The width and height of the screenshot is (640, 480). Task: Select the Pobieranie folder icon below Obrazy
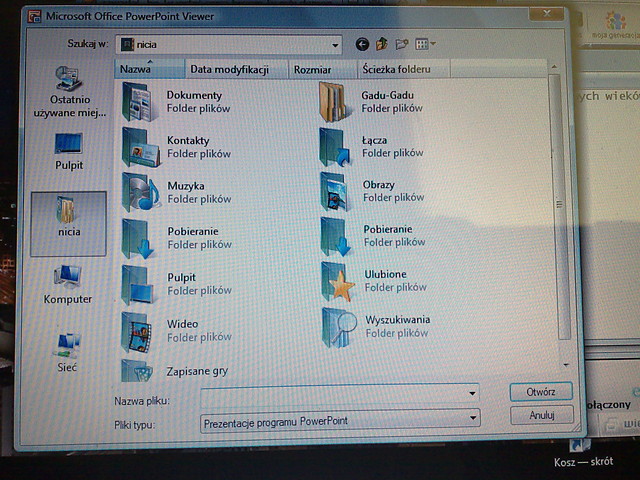(x=336, y=236)
